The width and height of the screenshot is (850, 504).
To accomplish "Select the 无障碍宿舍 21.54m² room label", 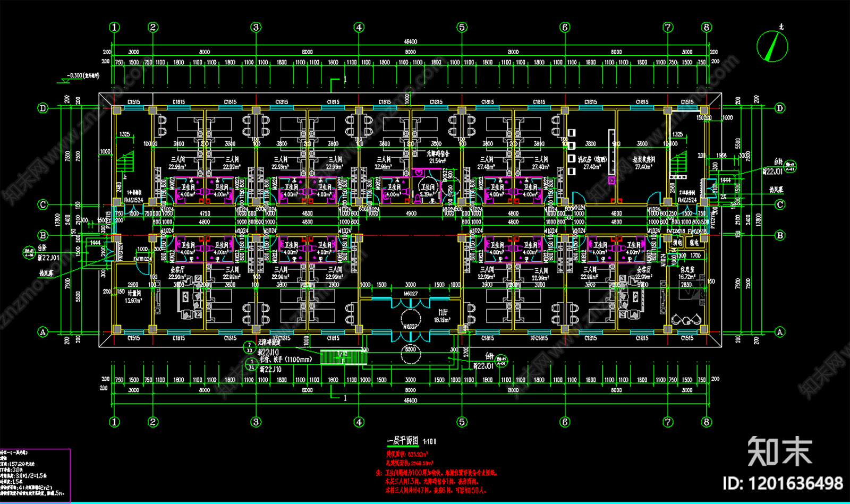I will pyautogui.click(x=438, y=157).
